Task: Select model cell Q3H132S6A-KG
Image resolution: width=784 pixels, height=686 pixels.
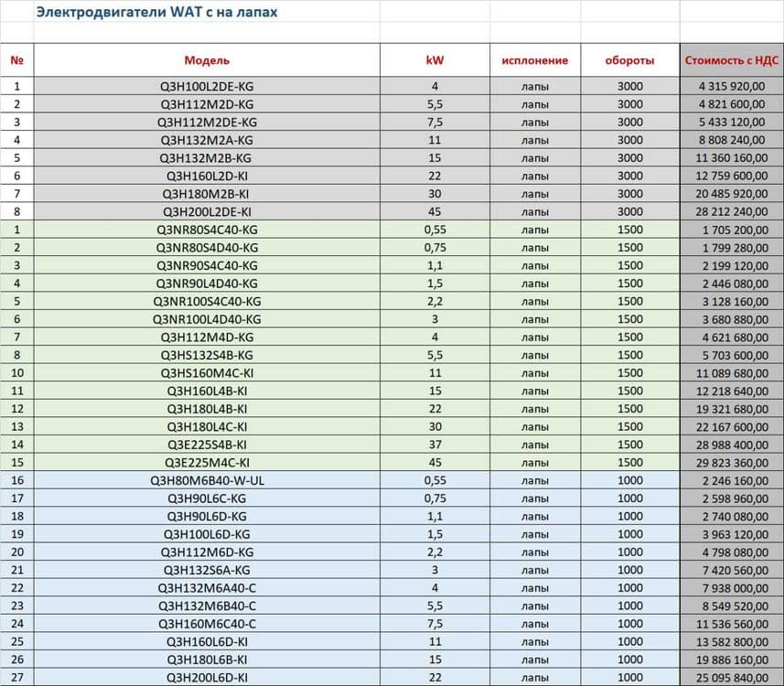Action: (x=207, y=571)
